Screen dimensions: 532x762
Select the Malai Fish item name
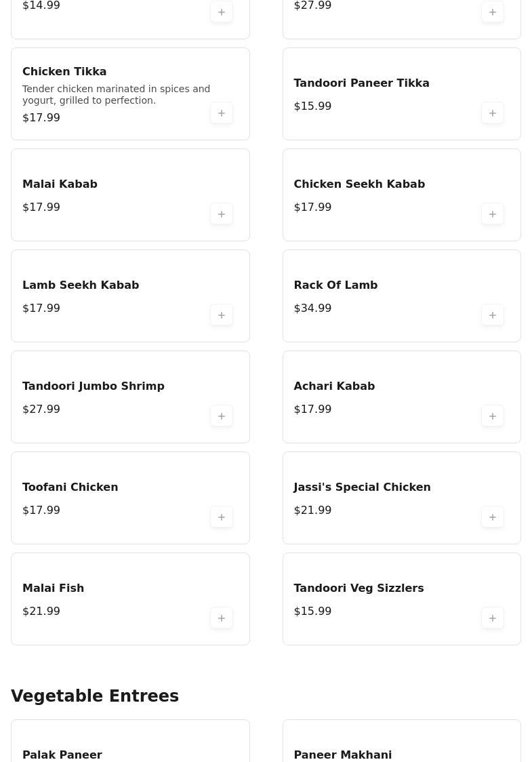(54, 588)
